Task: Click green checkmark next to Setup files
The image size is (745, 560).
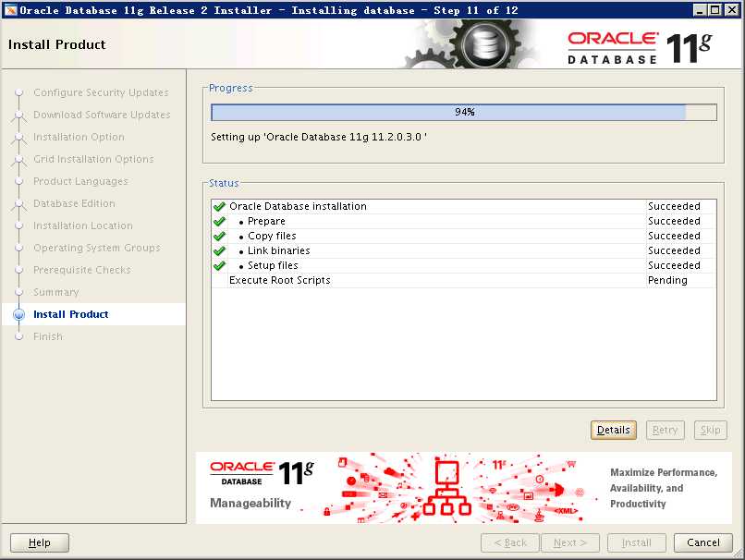Action: 219,265
